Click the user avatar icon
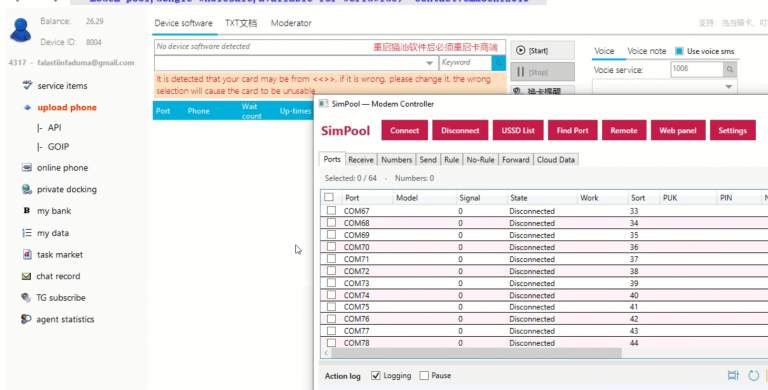Screen dimensions: 768x390 pos(21,30)
